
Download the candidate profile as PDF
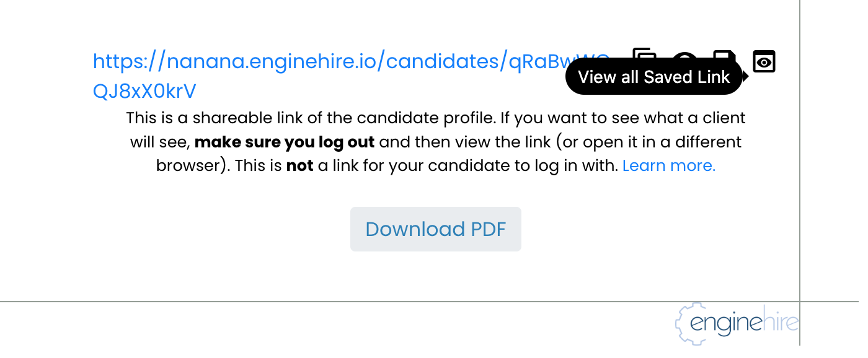click(x=435, y=229)
